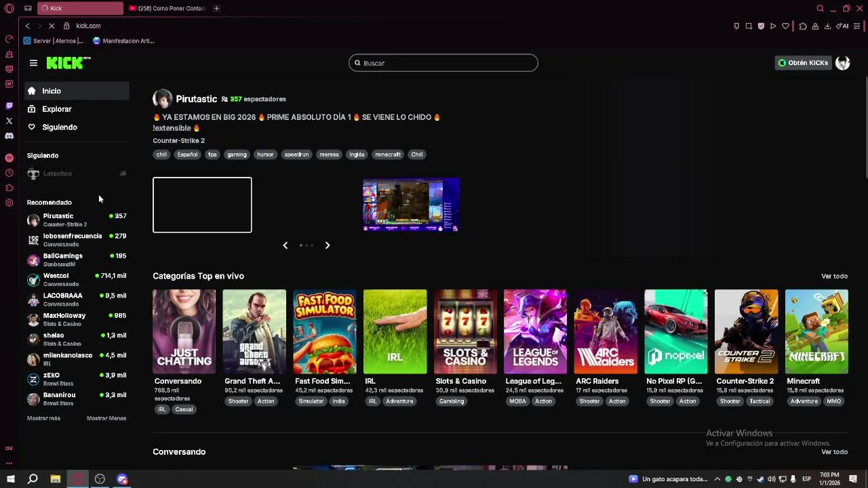Open the new tab plus button
This screenshot has width=868, height=488.
coord(216,8)
